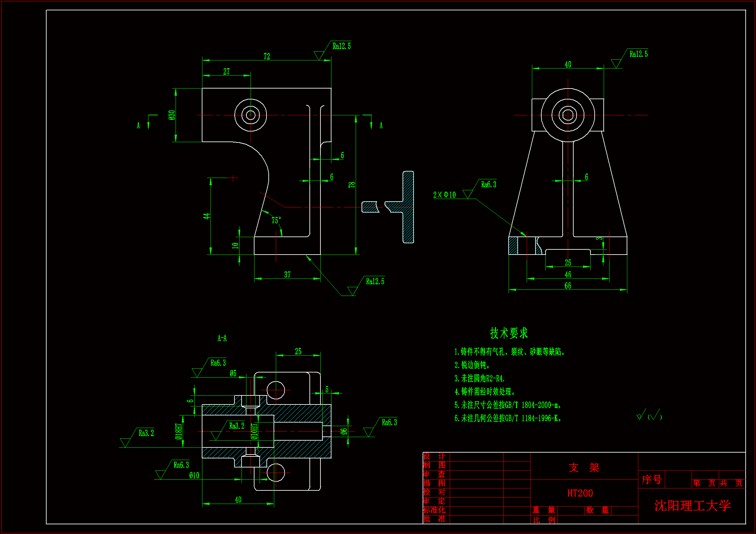756x534 pixels.
Task: Click the 66 overall width dimension
Action: pyautogui.click(x=568, y=286)
